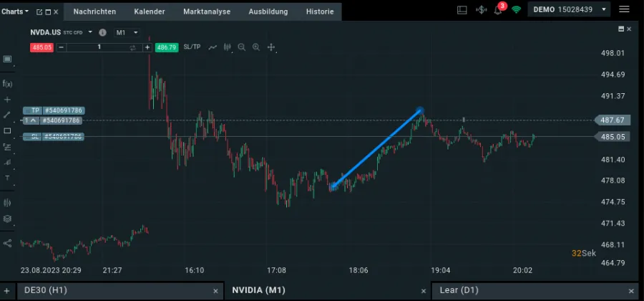The width and height of the screenshot is (644, 301).
Task: Click the red sell price 485.05 button
Action: (x=42, y=47)
